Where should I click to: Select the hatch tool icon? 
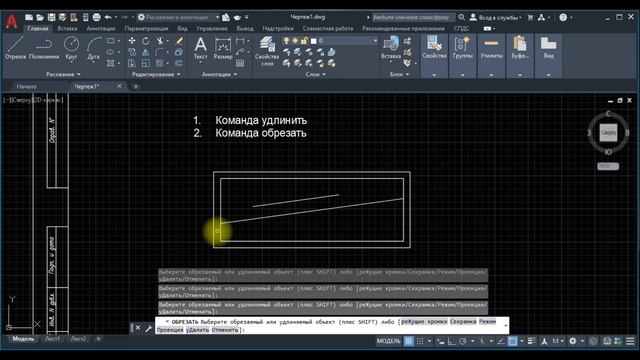click(x=111, y=63)
